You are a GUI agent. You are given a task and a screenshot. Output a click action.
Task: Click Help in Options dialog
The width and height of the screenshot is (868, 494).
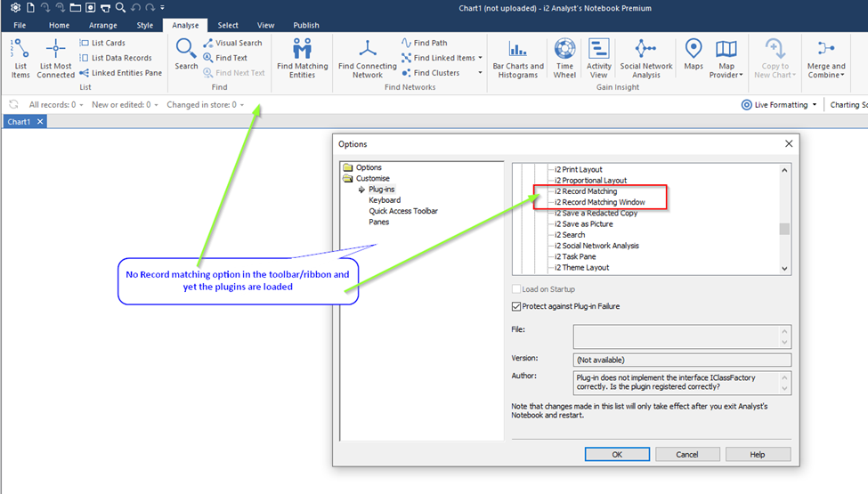click(x=758, y=454)
